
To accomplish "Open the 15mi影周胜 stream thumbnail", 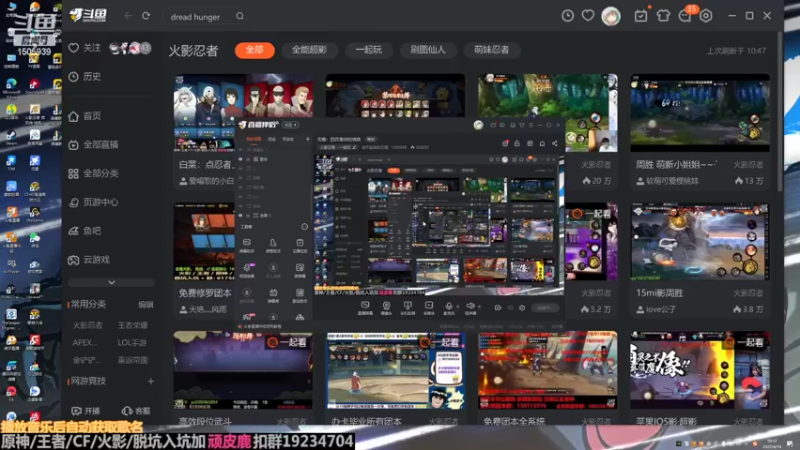I will [x=700, y=241].
